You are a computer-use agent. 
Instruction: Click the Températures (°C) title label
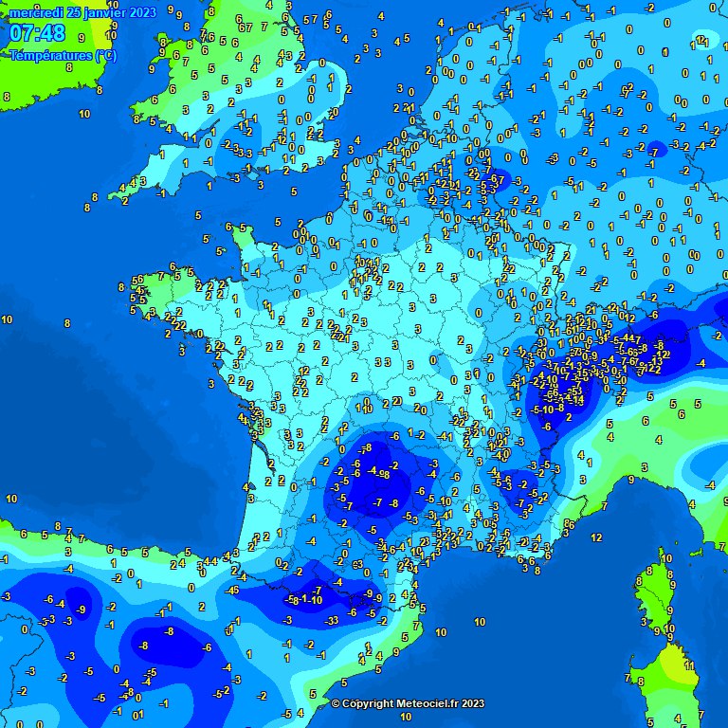63,55
